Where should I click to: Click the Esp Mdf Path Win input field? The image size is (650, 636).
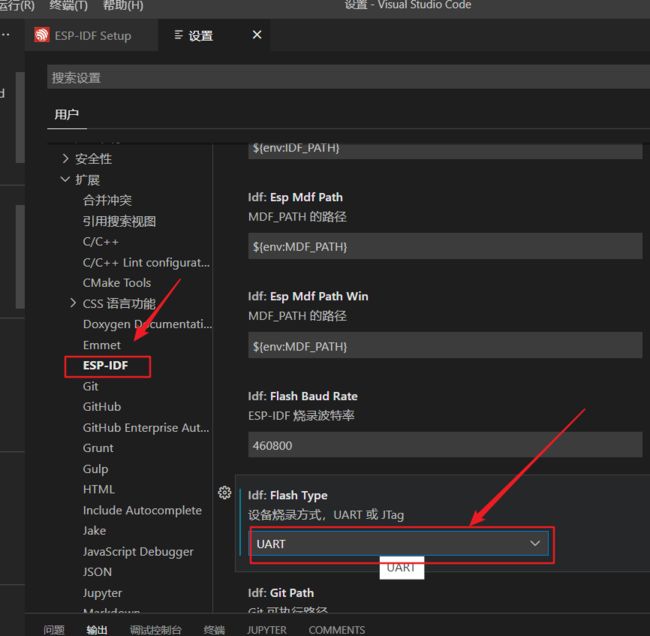coord(445,346)
